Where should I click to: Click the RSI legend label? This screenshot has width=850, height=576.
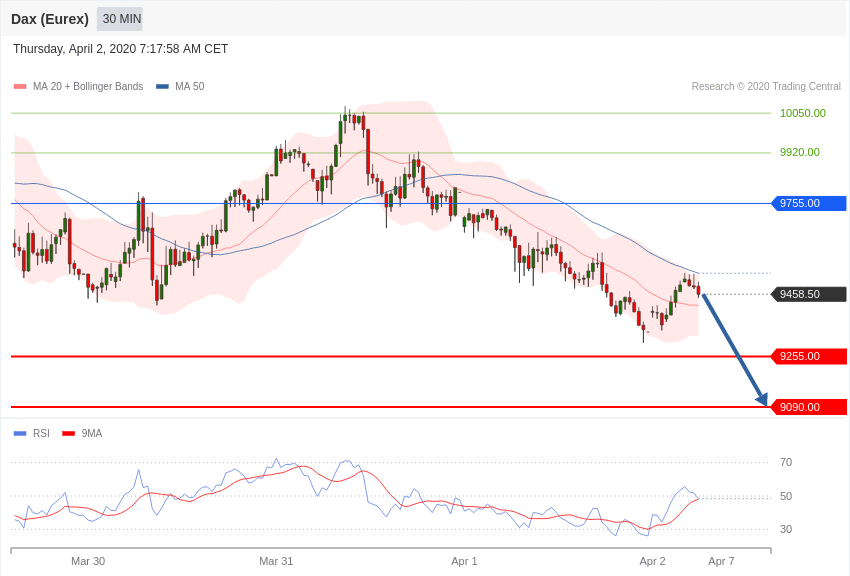click(41, 433)
